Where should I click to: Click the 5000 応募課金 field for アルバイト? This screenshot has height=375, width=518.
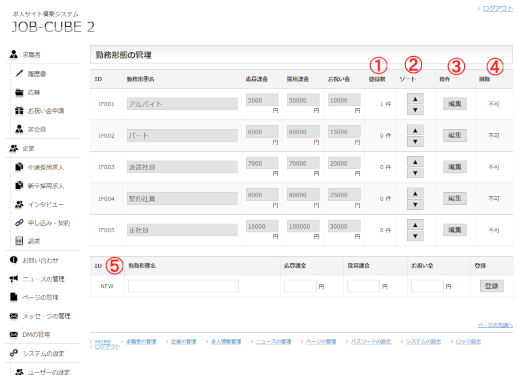coord(262,100)
